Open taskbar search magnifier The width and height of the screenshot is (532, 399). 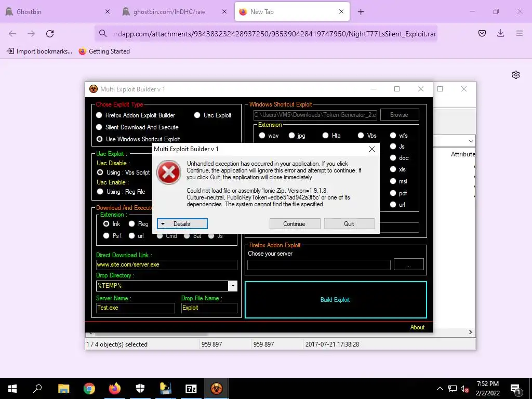37,388
